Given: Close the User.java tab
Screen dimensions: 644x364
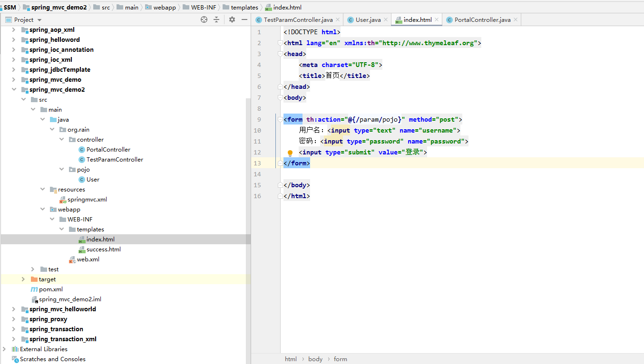Looking at the screenshot, I should [386, 19].
